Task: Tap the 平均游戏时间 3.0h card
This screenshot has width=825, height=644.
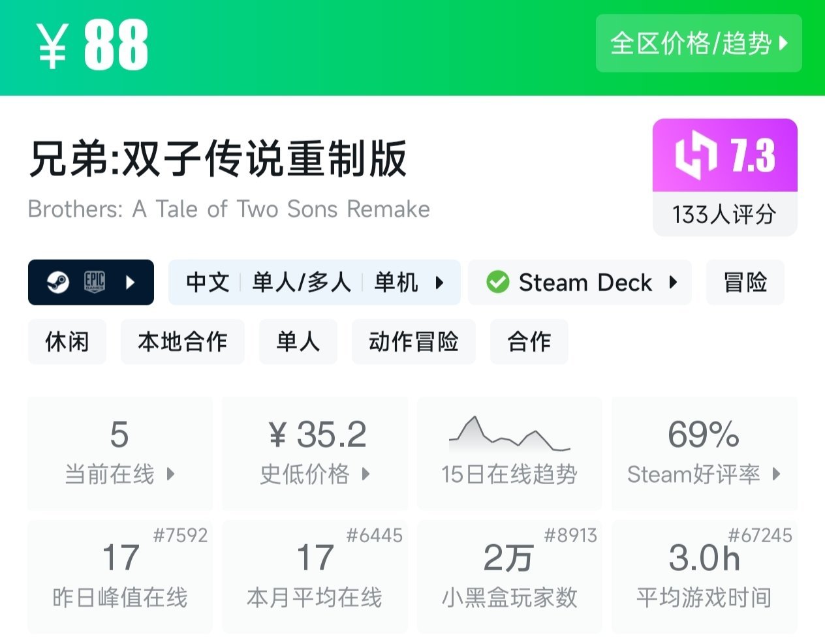Action: pyautogui.click(x=704, y=577)
